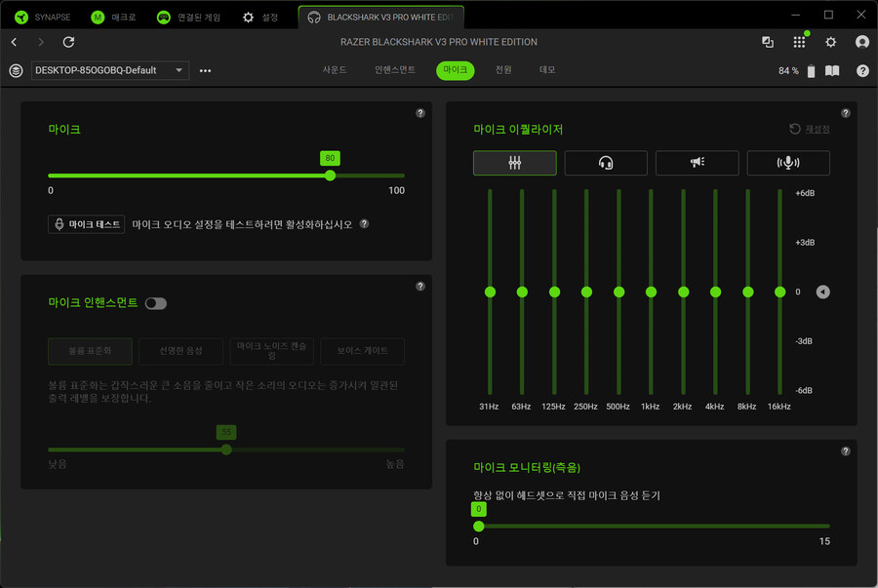This screenshot has height=588, width=878.
Task: View the battery status icon
Action: tap(811, 70)
